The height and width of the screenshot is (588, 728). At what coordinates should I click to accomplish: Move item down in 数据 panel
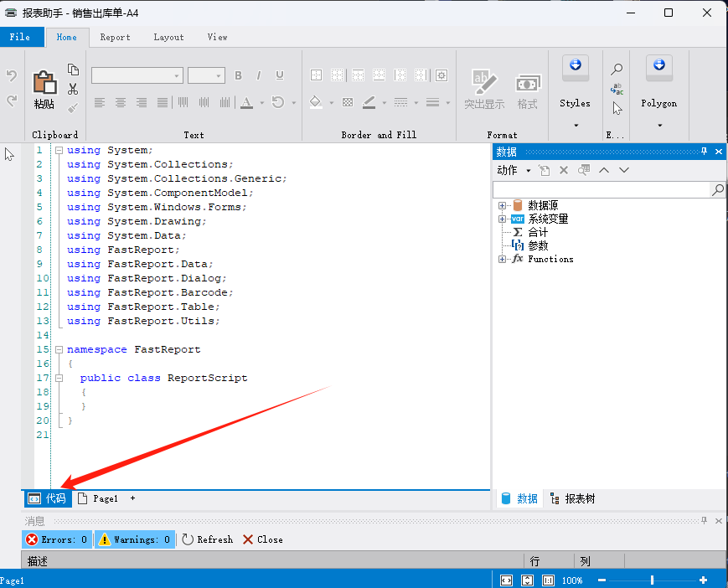[624, 170]
